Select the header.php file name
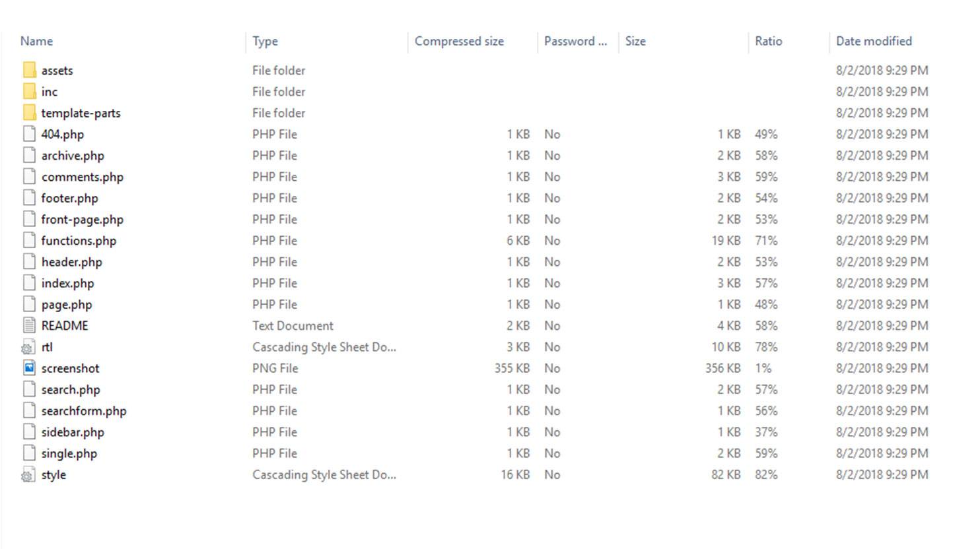 pyautogui.click(x=71, y=262)
